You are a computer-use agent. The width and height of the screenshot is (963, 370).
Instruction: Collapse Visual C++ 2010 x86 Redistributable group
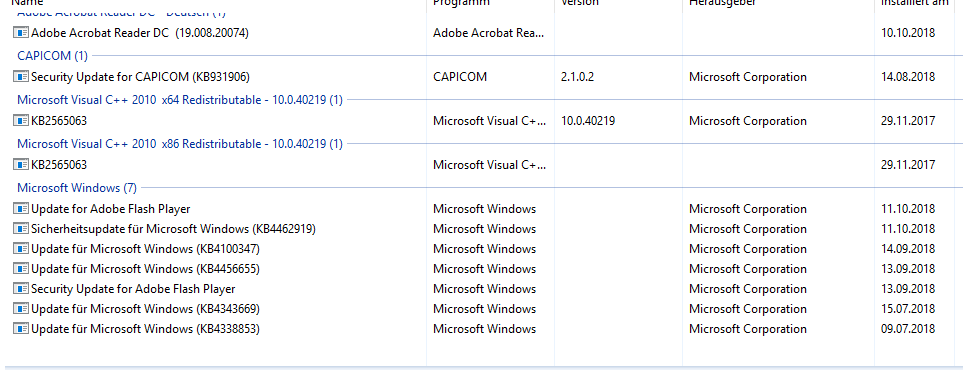[180, 144]
